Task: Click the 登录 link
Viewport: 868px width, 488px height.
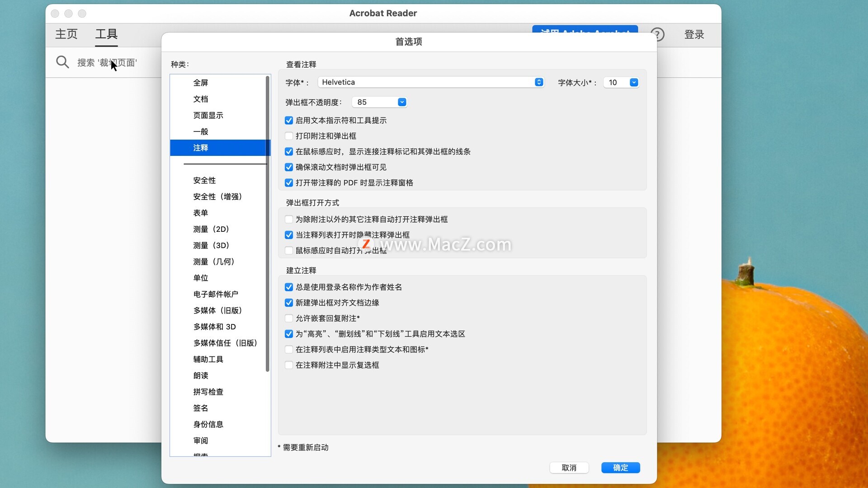Action: [x=694, y=34]
